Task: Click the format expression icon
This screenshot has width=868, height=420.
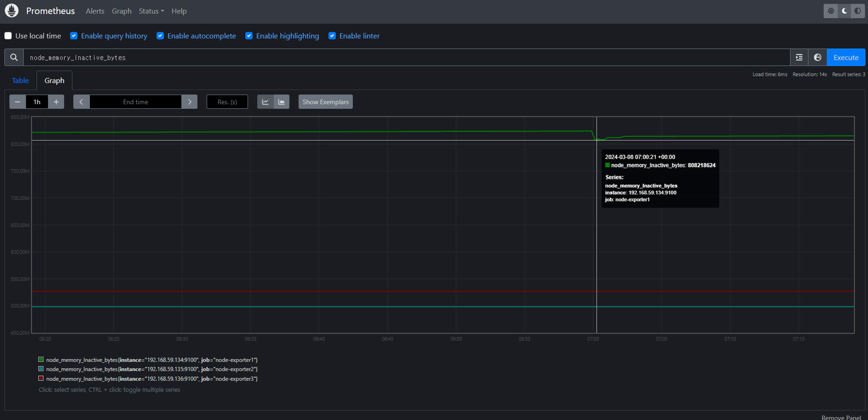Action: [799, 57]
